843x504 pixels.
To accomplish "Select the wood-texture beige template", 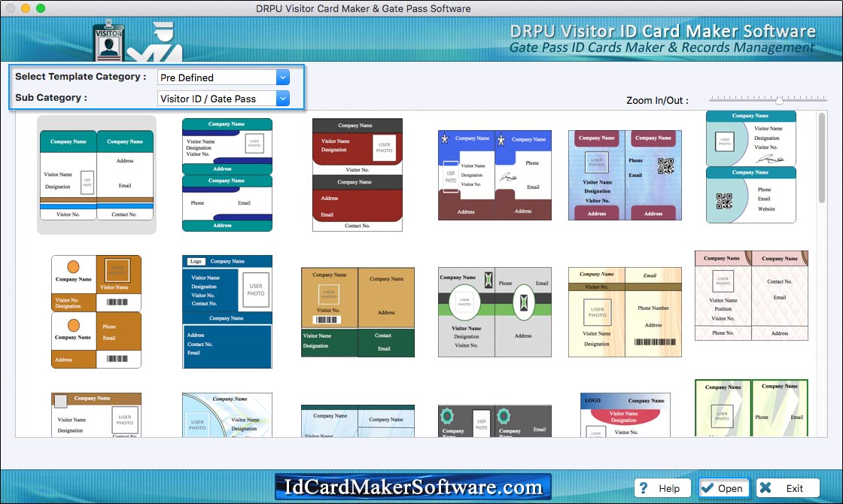I will tap(625, 312).
